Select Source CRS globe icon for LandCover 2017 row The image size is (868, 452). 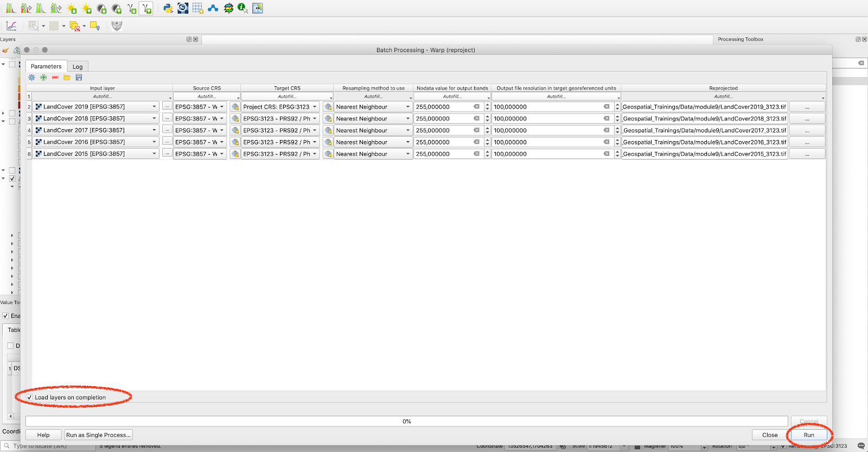pyautogui.click(x=235, y=130)
